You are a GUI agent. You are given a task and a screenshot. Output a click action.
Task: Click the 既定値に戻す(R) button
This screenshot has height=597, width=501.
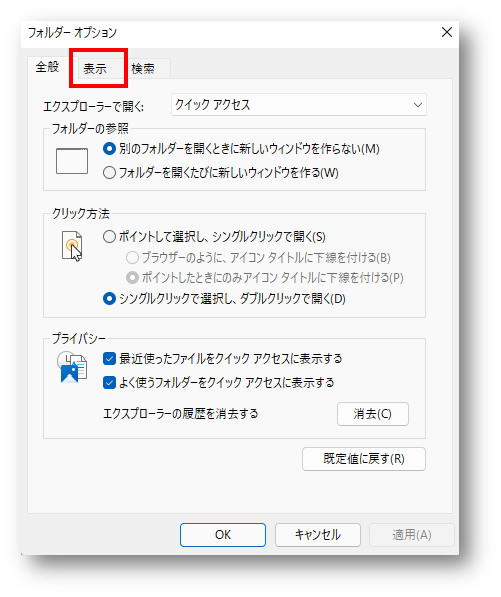[364, 459]
